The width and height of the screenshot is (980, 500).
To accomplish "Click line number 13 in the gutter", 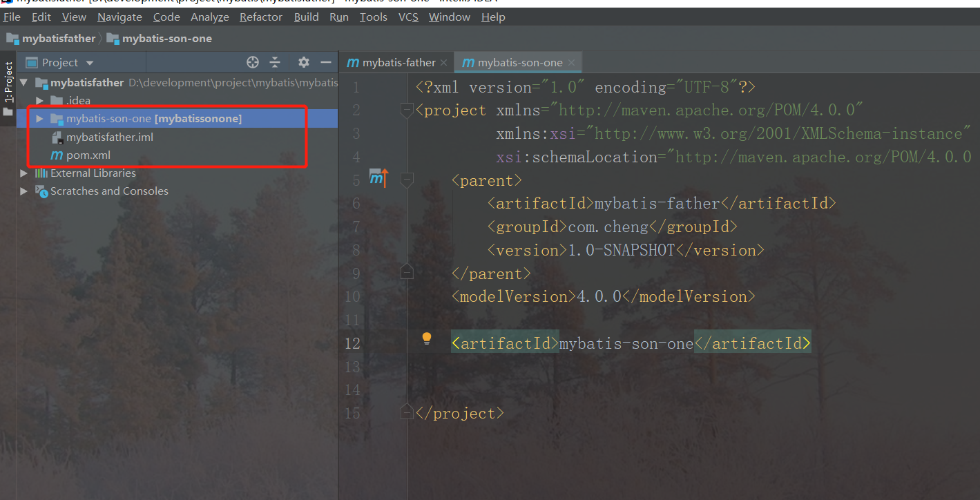I will 352,367.
